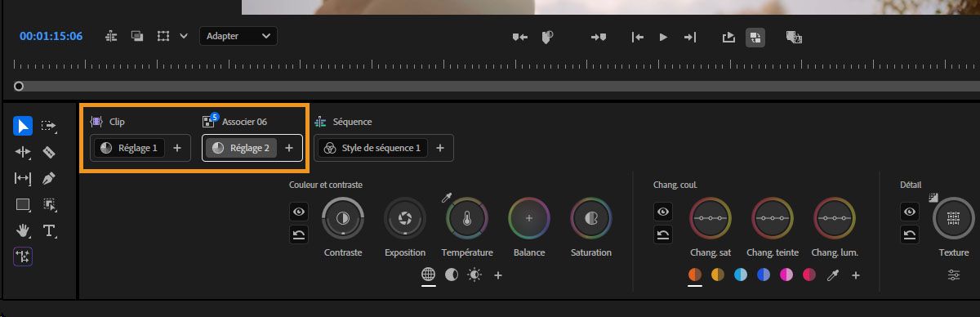Screen dimensions: 980x317
Task: Select the half-tone shadows range icon
Action: click(452, 275)
